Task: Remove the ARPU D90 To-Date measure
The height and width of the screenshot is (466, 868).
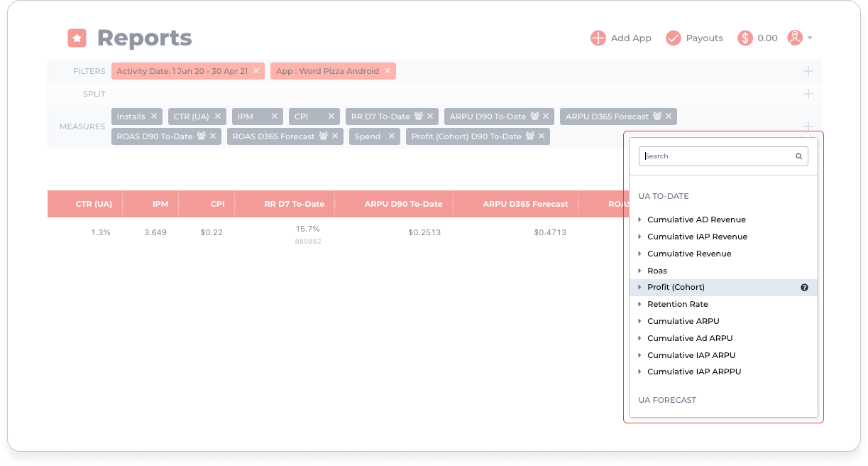Action: [x=546, y=116]
